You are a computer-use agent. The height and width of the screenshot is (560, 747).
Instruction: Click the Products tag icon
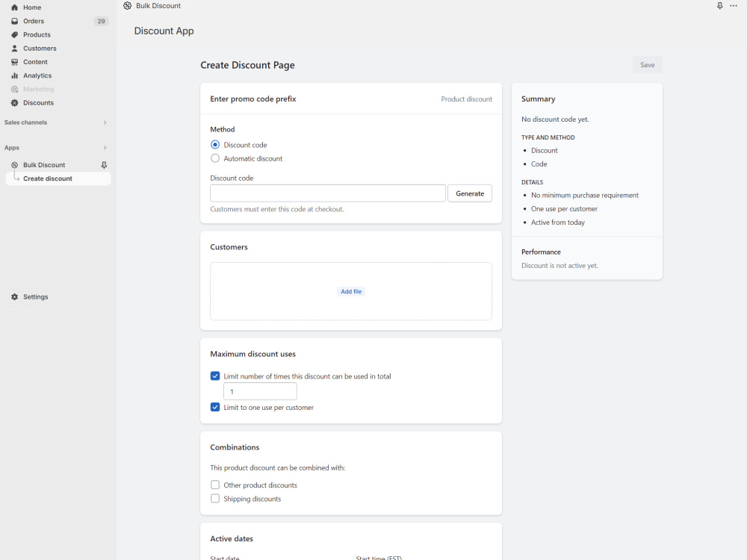click(x=14, y=35)
